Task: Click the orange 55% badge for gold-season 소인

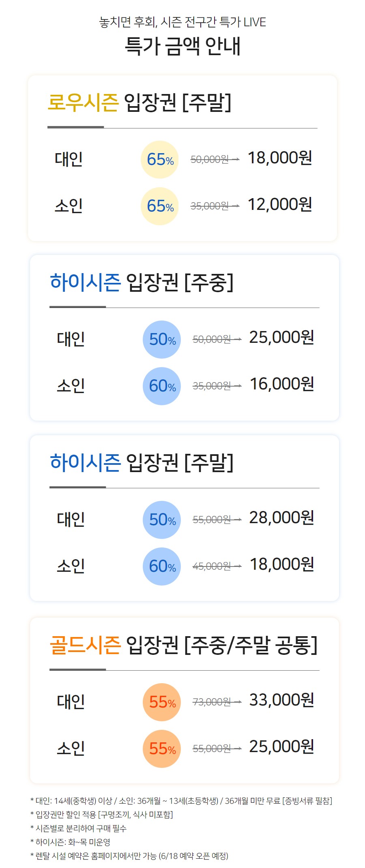Action: coord(162,749)
